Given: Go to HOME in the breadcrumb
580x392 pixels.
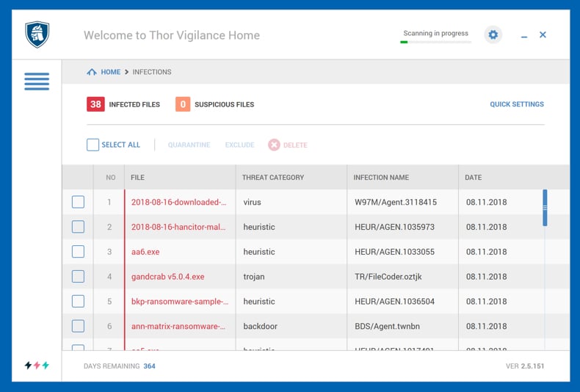Looking at the screenshot, I should 111,72.
